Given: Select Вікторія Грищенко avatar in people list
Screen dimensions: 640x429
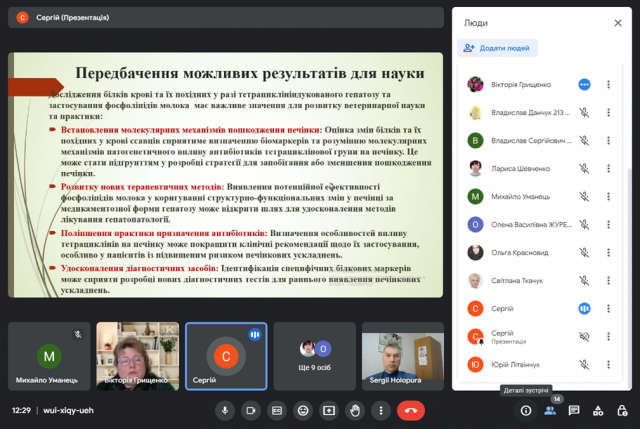Looking at the screenshot, I should pyautogui.click(x=475, y=84).
